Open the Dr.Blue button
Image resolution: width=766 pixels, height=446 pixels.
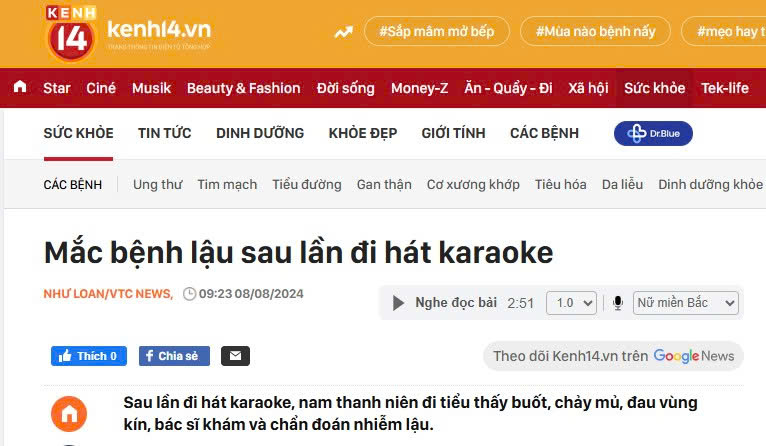click(x=653, y=133)
